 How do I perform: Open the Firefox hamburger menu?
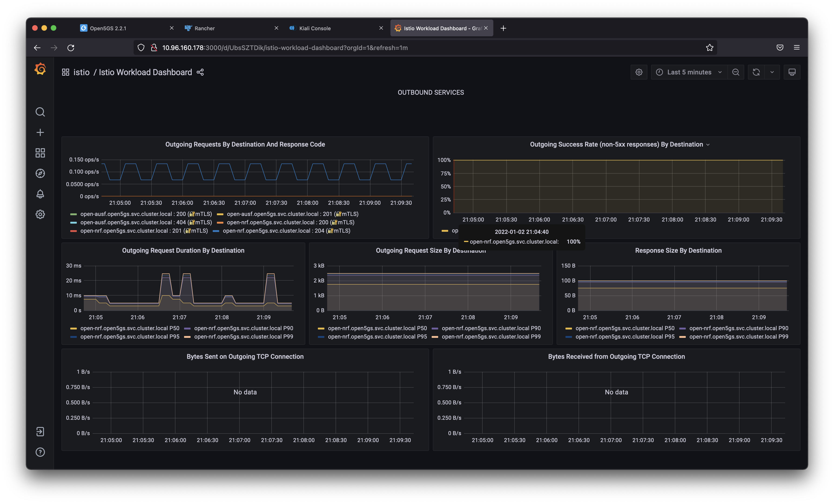[x=797, y=48]
